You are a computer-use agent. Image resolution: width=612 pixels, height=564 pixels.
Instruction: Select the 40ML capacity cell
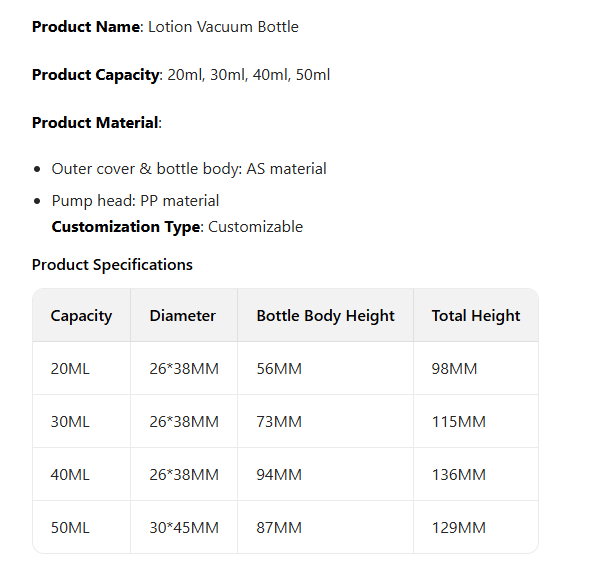point(70,475)
